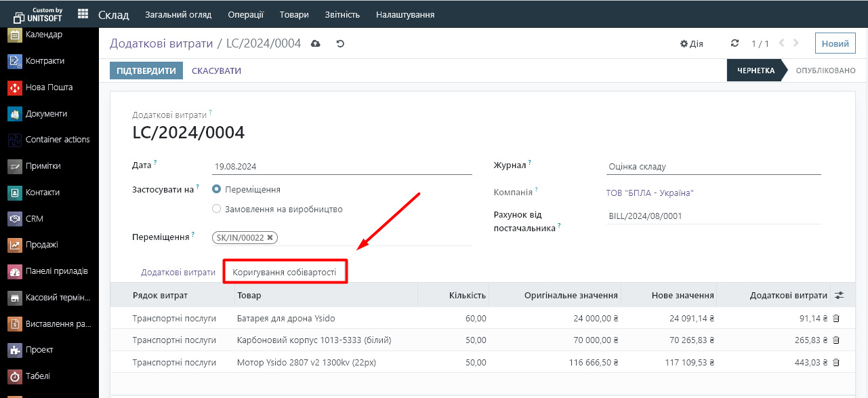Select the Переміщення radio option
Screen dimensions: 868x398
click(x=217, y=190)
